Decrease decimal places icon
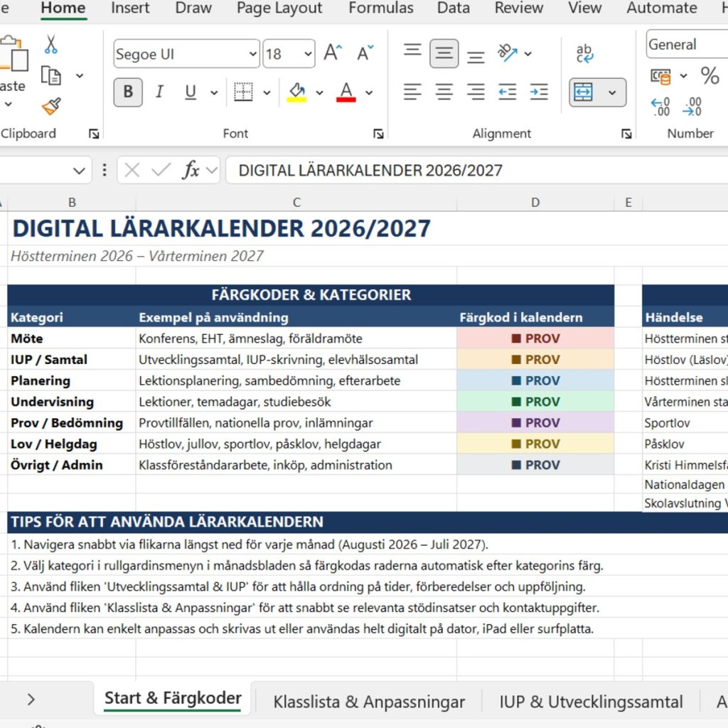Image resolution: width=728 pixels, height=728 pixels. [692, 107]
